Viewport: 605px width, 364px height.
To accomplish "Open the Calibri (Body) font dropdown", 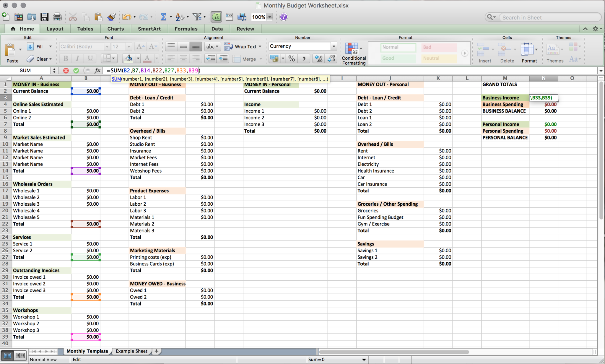I will coord(107,47).
